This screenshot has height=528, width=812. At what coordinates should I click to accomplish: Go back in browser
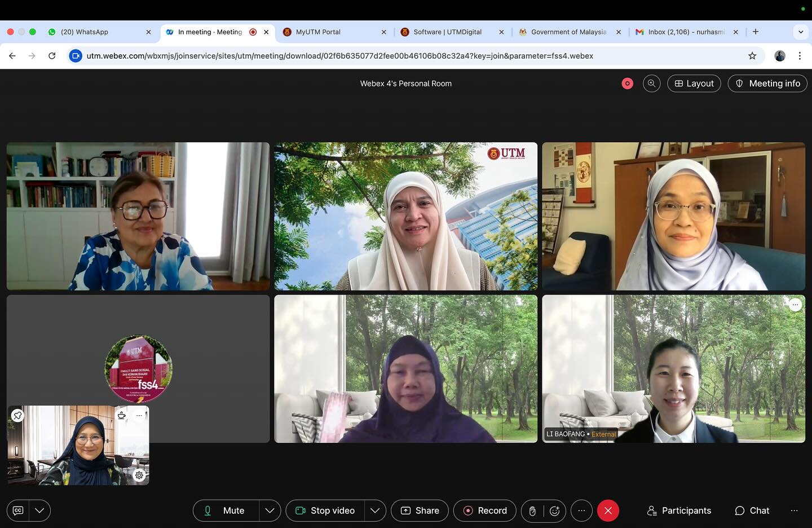(x=12, y=56)
